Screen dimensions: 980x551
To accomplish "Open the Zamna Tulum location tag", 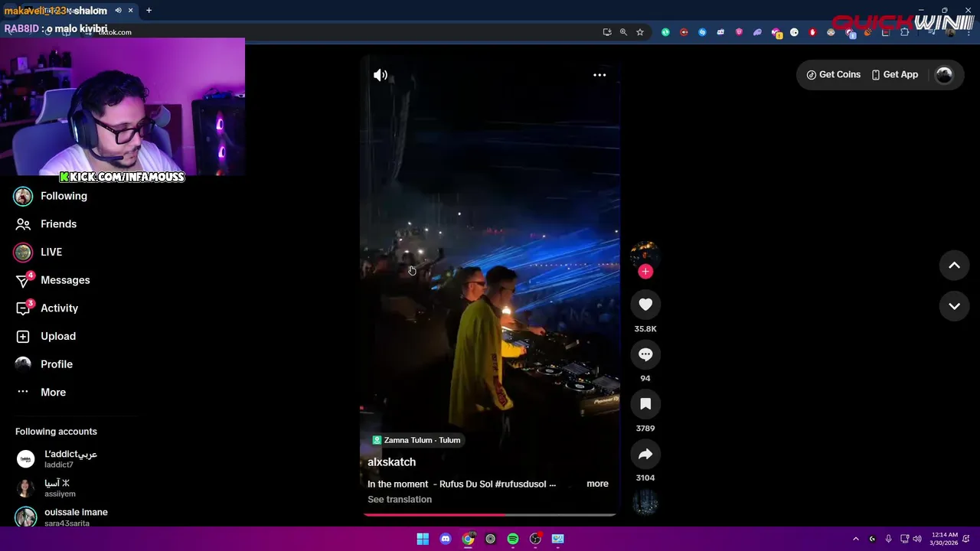I will [x=416, y=440].
